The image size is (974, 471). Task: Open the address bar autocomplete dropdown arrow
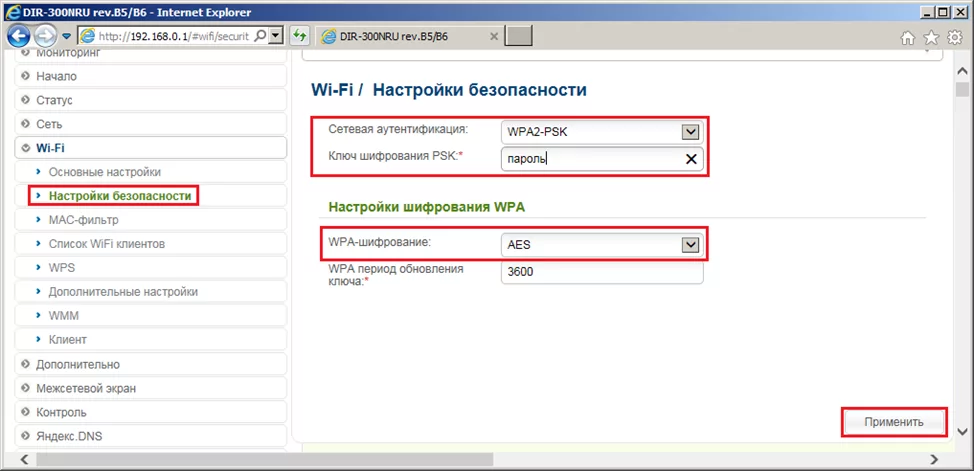pos(276,36)
